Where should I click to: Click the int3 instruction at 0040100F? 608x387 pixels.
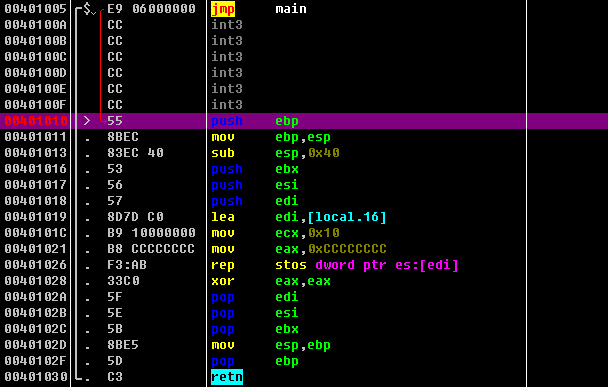point(227,105)
